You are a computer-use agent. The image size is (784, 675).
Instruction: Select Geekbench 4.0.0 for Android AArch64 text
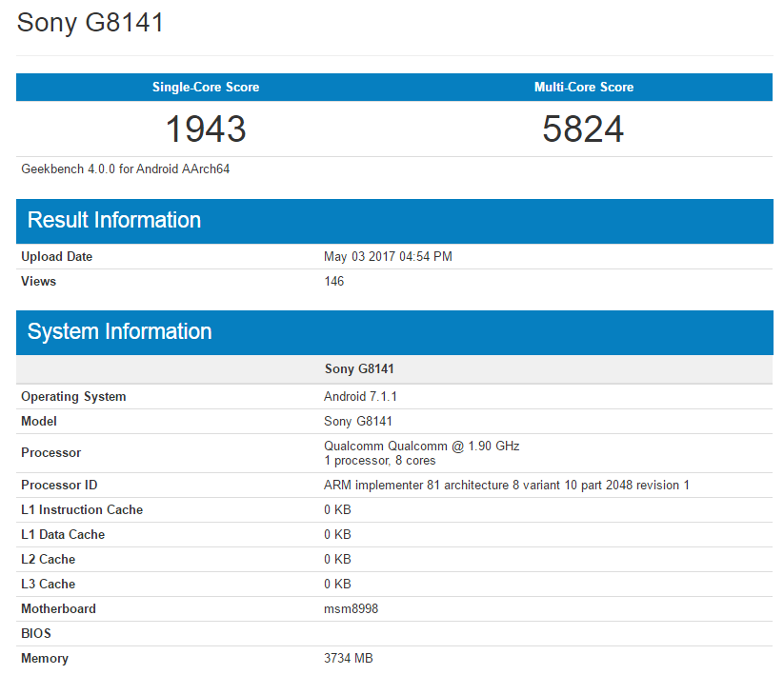click(x=126, y=169)
